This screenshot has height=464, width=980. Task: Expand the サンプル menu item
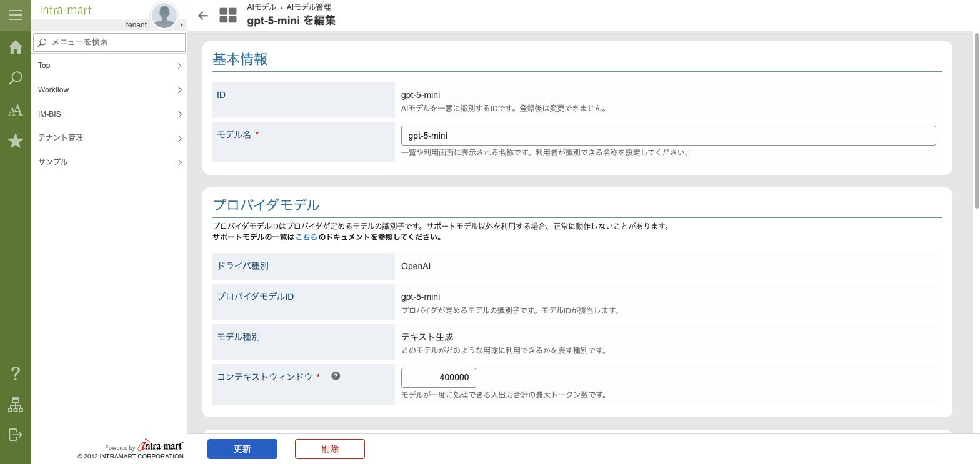[109, 162]
